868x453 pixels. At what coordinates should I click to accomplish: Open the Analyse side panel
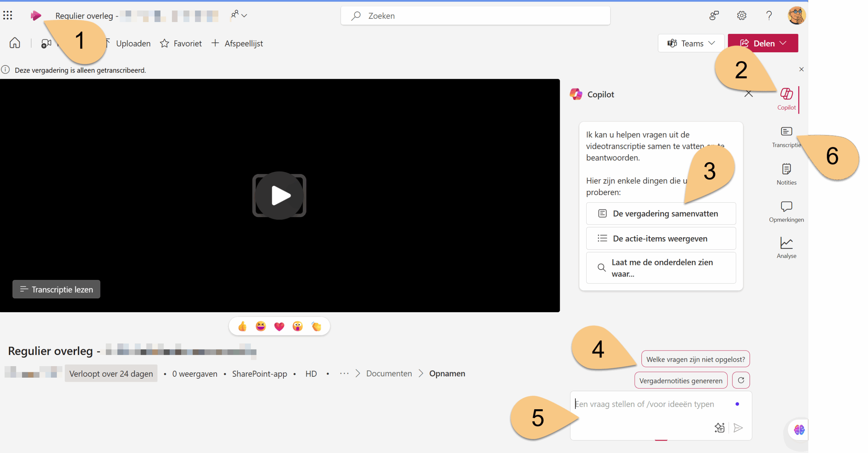pos(786,248)
